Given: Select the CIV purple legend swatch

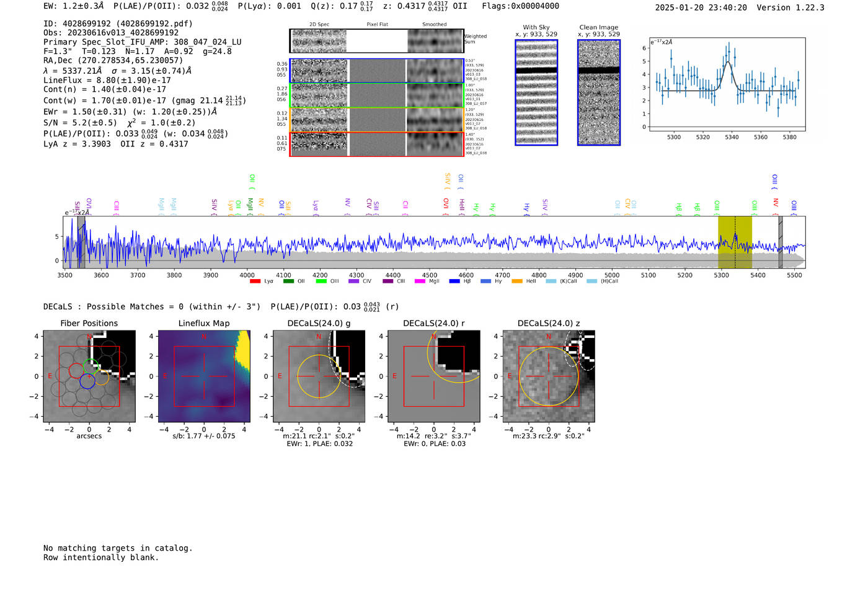Looking at the screenshot, I should click(353, 282).
